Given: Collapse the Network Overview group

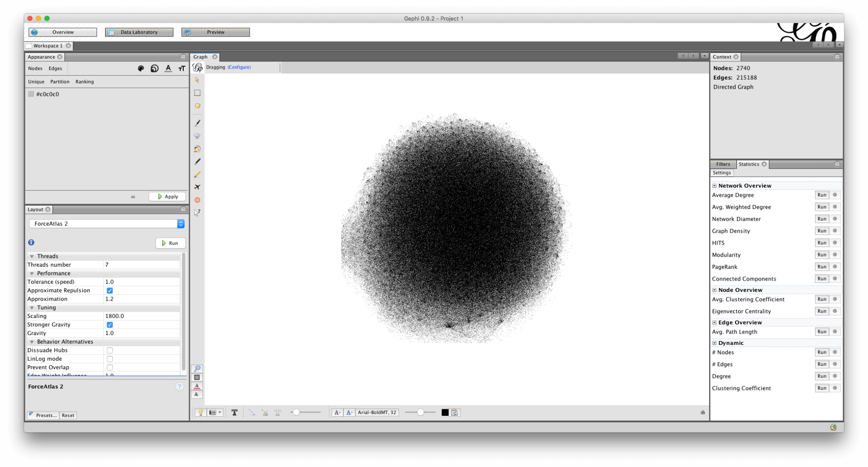Looking at the screenshot, I should click(x=714, y=186).
